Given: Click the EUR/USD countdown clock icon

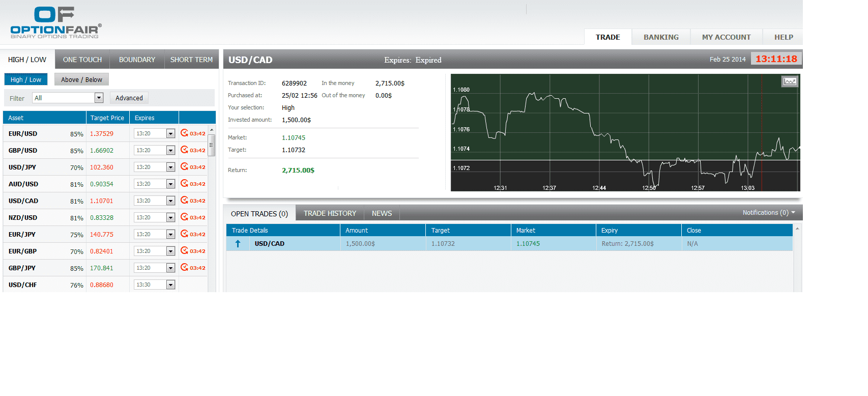Looking at the screenshot, I should pyautogui.click(x=184, y=133).
